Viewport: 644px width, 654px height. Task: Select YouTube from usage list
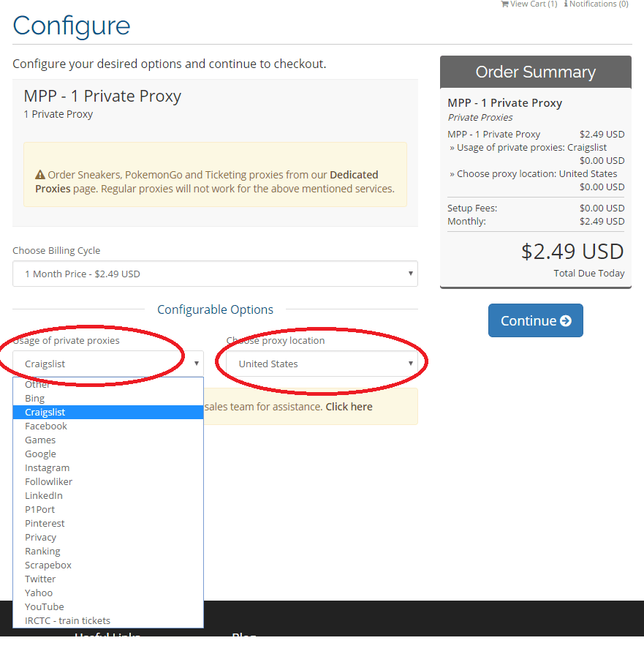(x=108, y=607)
